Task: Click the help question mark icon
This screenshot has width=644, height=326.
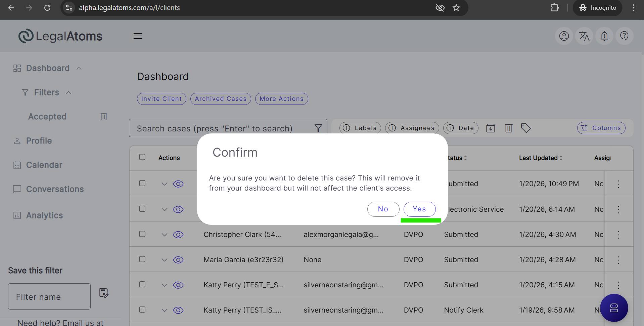Action: click(624, 36)
